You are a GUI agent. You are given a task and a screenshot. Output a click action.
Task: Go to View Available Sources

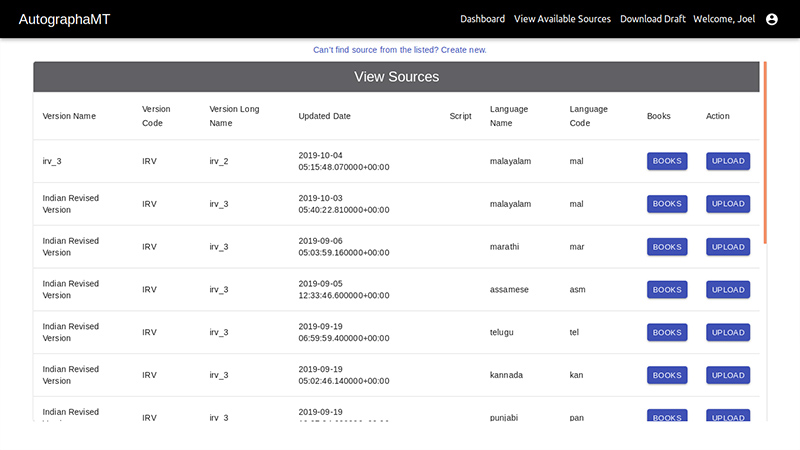tap(562, 19)
